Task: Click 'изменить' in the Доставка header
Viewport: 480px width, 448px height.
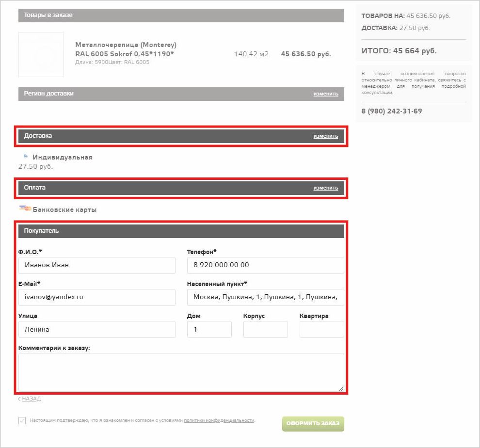Action: click(x=325, y=136)
